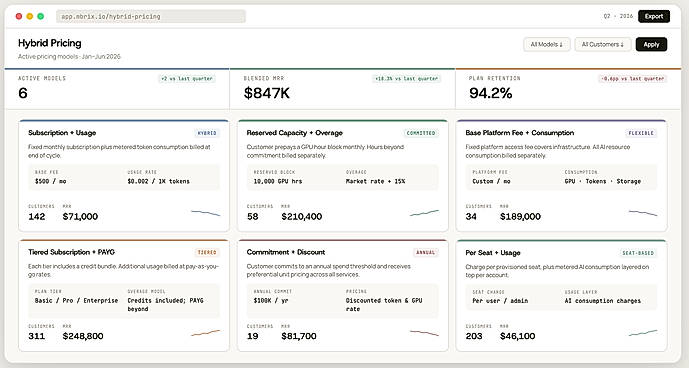Click the Basic / Pro / Enterprise plan tier
This screenshot has width=689, height=368.
pyautogui.click(x=76, y=301)
